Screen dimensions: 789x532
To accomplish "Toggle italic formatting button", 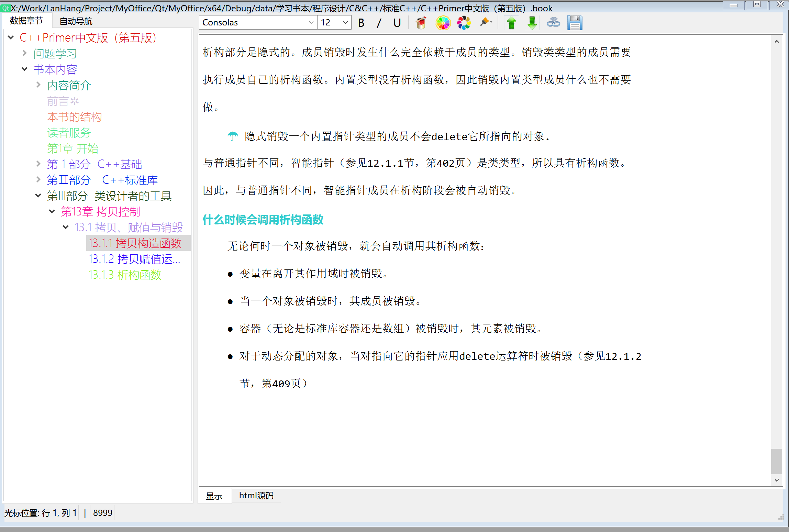I will point(379,23).
